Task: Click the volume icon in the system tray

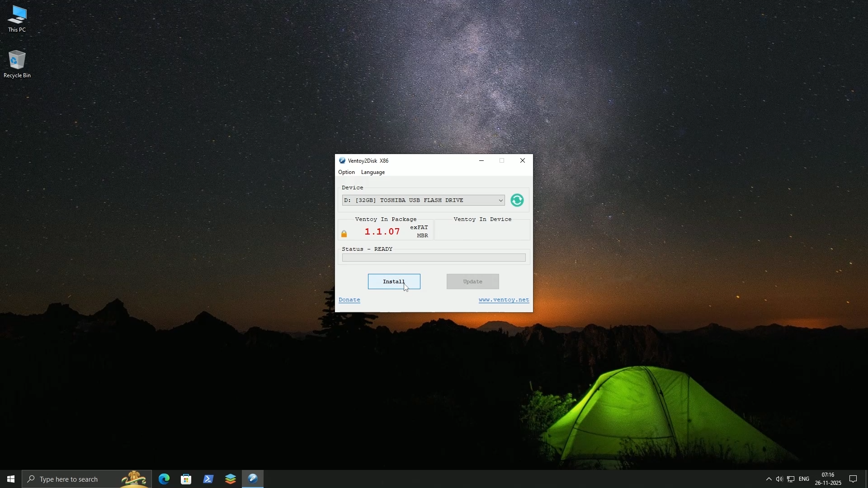Action: pyautogui.click(x=779, y=479)
